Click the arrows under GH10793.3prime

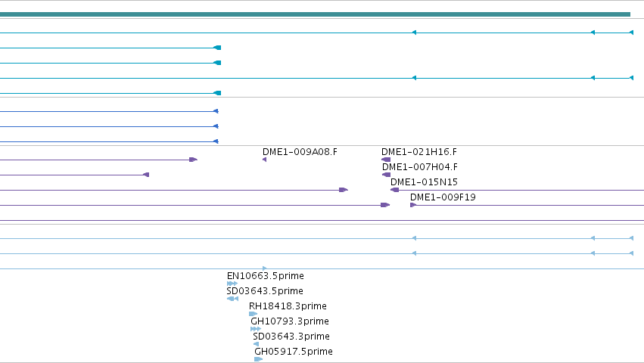256,329
